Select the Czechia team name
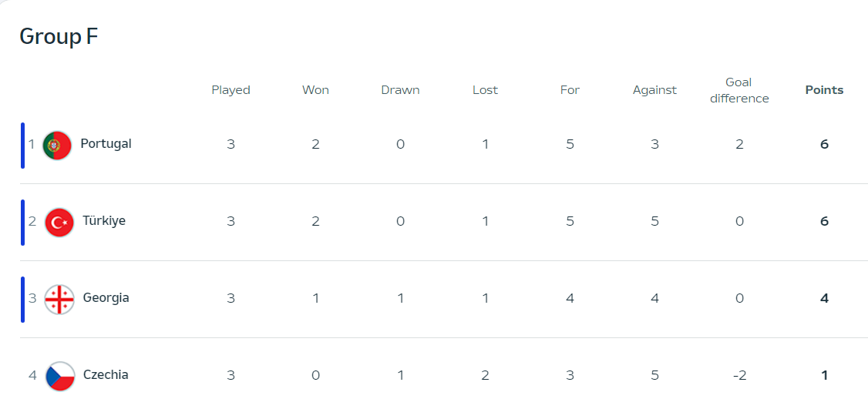Viewport: 868px width, 409px height. (106, 374)
